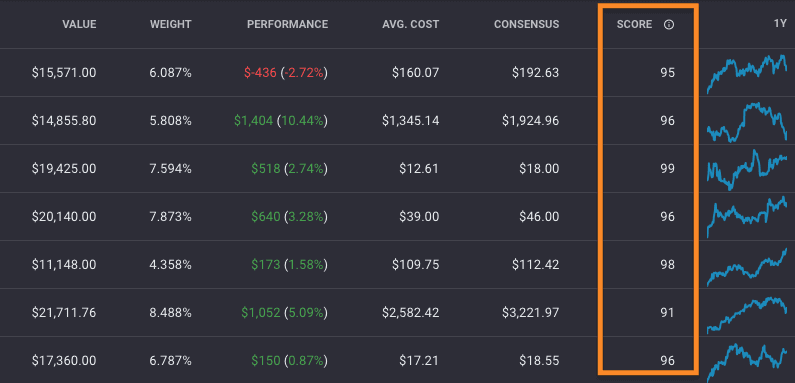Click the Score info icon
Screen dimensions: 795x383
point(669,24)
